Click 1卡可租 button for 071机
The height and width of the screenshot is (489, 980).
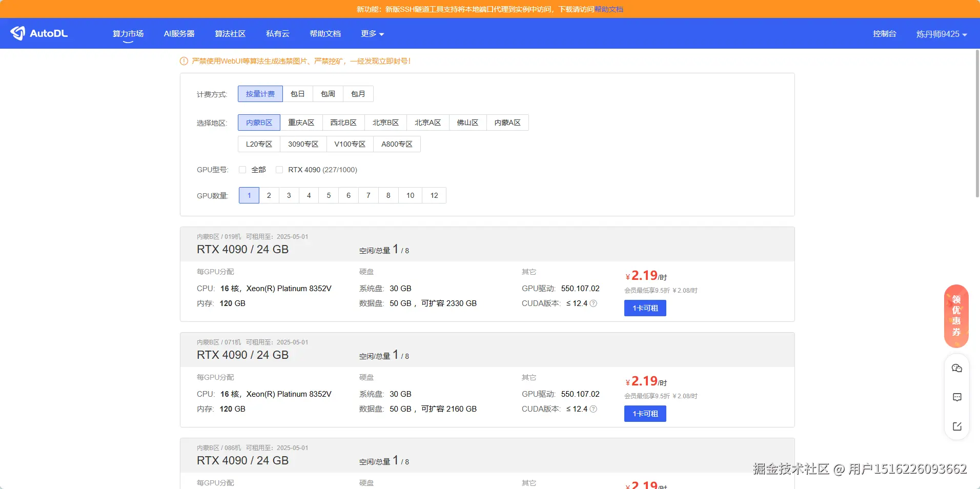point(645,414)
